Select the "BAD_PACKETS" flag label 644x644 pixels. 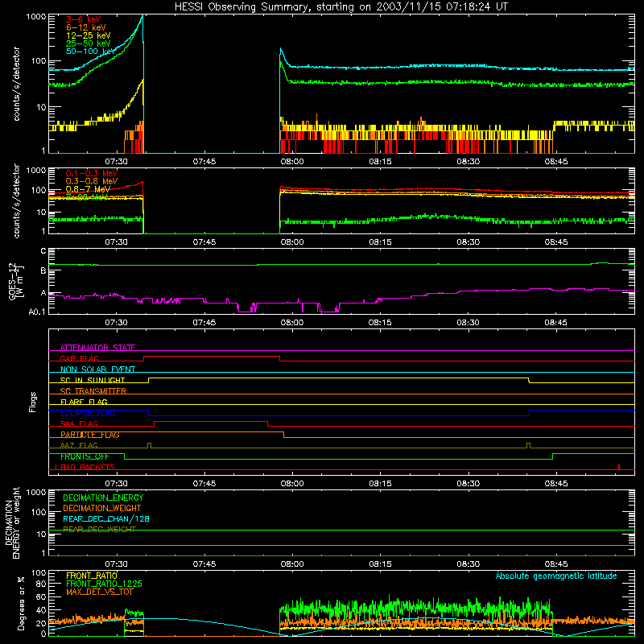[87, 467]
